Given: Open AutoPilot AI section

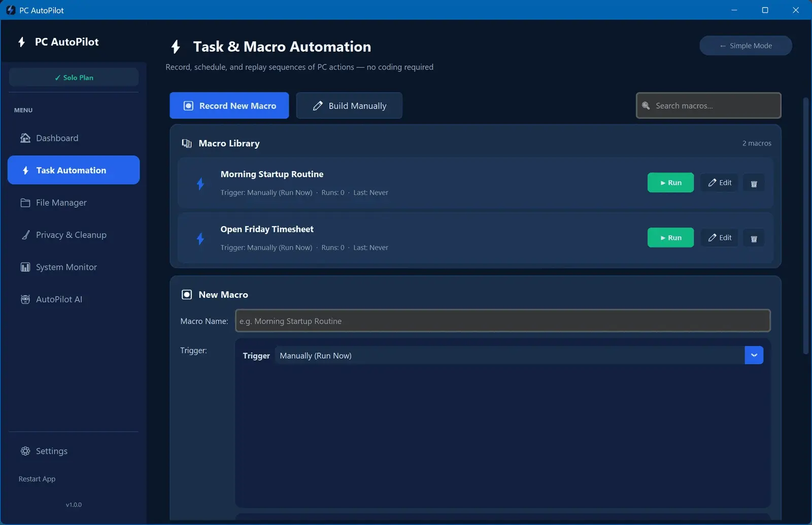Looking at the screenshot, I should click(x=74, y=299).
